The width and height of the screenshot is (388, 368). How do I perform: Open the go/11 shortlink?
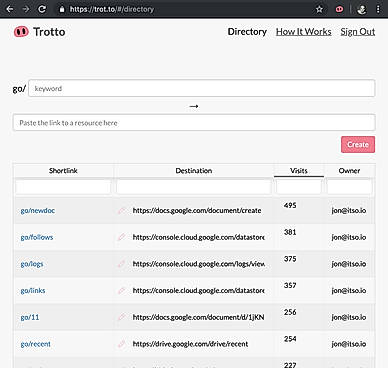30,317
